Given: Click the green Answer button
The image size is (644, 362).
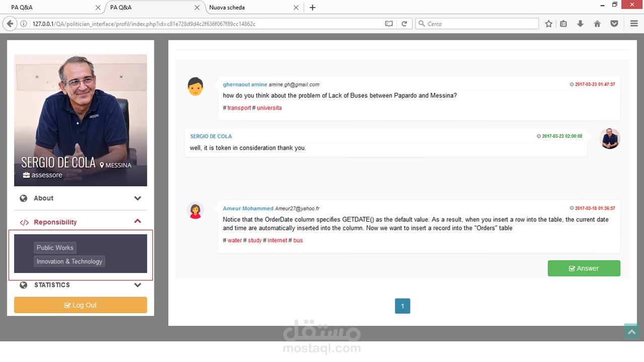Looking at the screenshot, I should [x=584, y=268].
